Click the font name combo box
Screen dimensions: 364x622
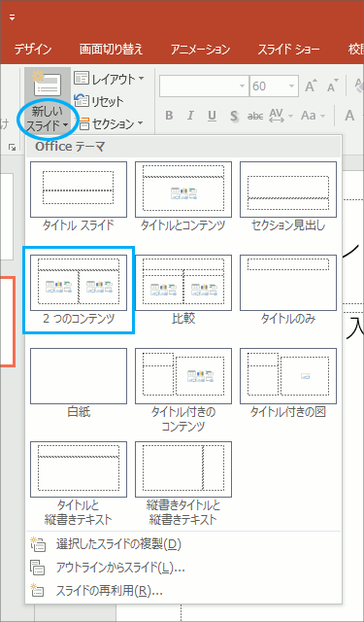(204, 86)
